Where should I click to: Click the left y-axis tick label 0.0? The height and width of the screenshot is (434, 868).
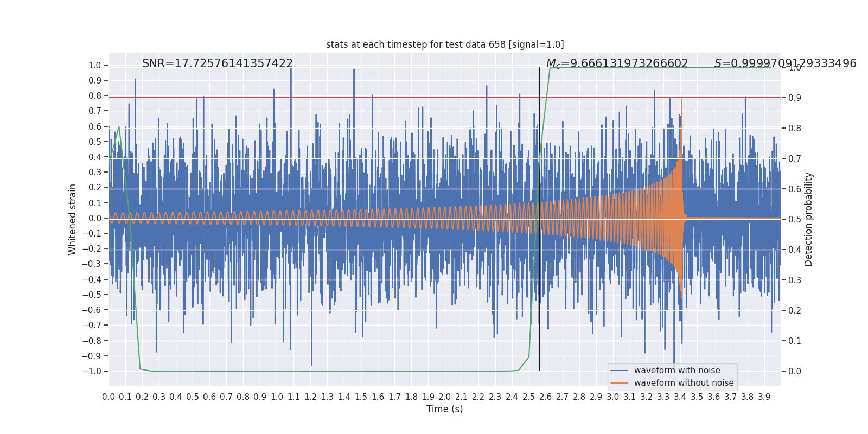pyautogui.click(x=95, y=218)
